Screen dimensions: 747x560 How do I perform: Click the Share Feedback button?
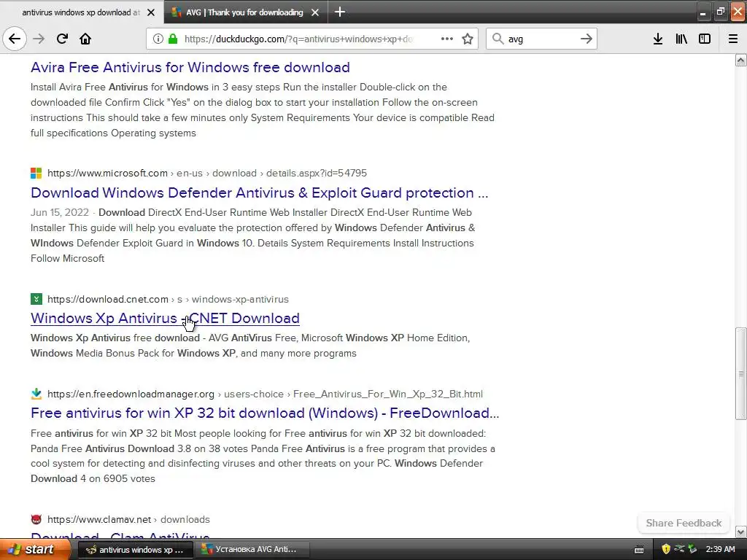click(x=684, y=523)
